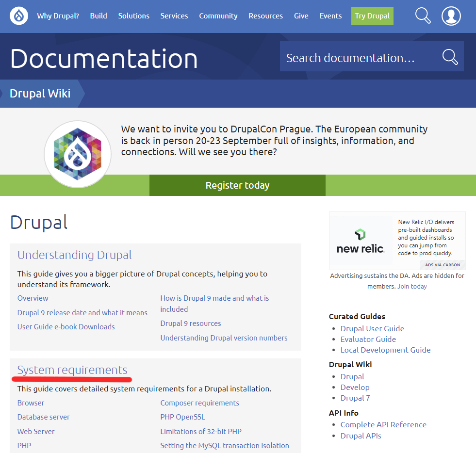Follow the 'Join today' membership link

[x=412, y=286]
